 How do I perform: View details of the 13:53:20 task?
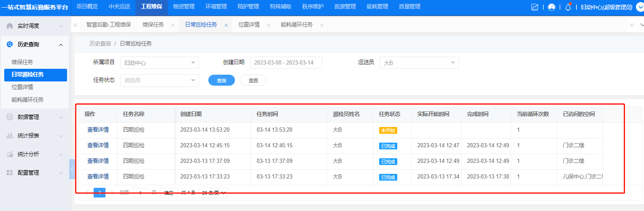click(x=98, y=130)
